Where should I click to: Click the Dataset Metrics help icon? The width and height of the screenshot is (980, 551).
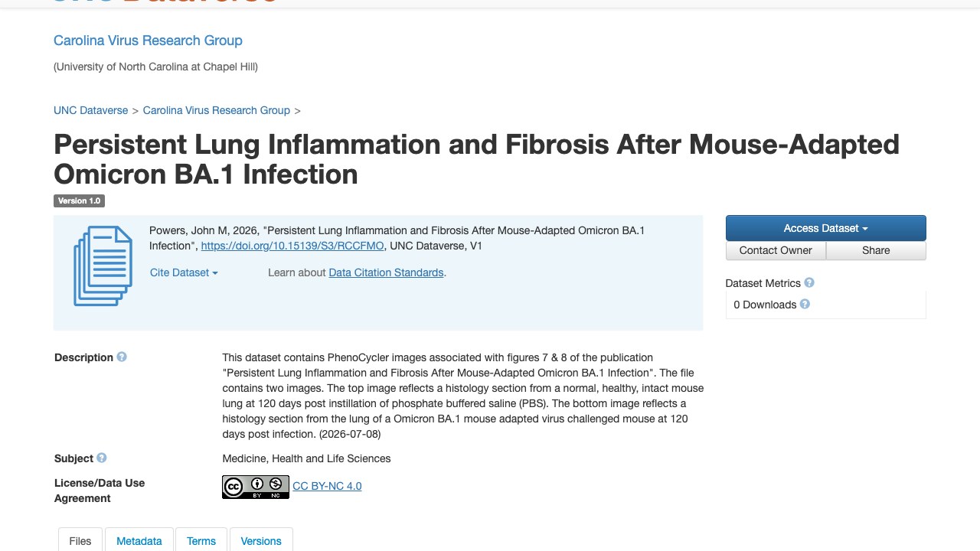809,282
